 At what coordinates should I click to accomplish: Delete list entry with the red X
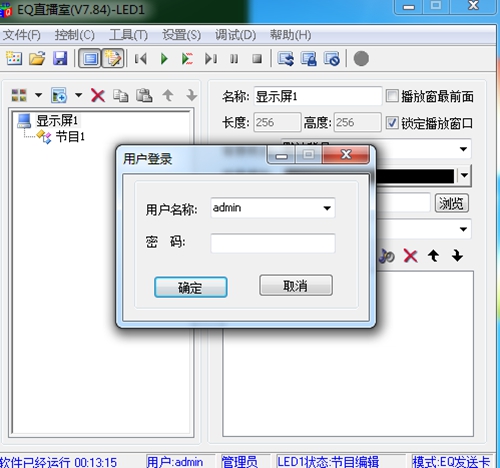pyautogui.click(x=410, y=256)
